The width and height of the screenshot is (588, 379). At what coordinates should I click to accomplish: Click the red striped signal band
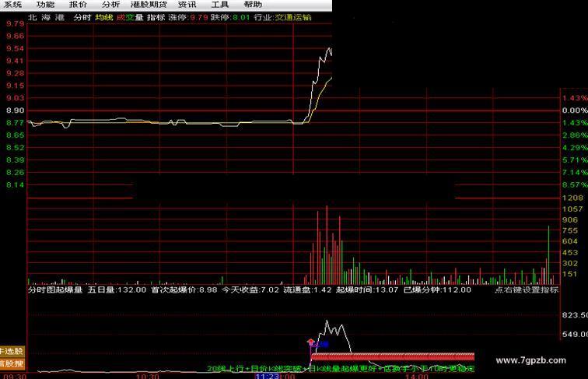(x=393, y=356)
